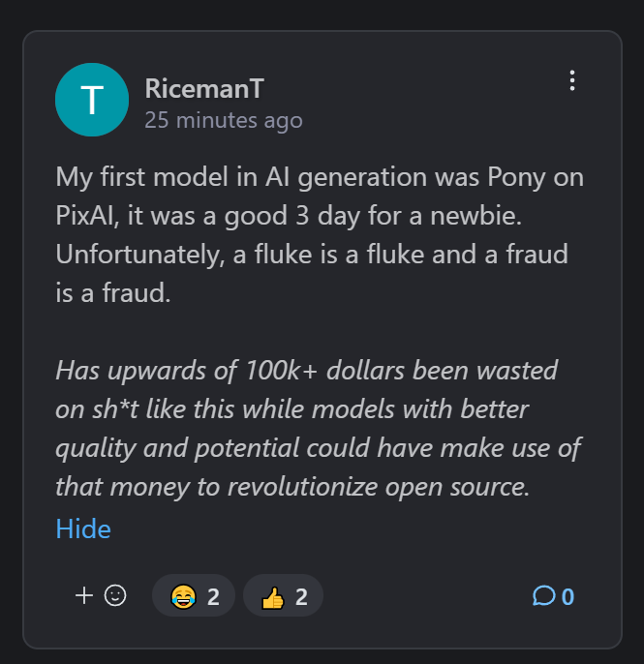The image size is (644, 664).
Task: Click the count 2 beside the thumbs-up
Action: pos(301,596)
